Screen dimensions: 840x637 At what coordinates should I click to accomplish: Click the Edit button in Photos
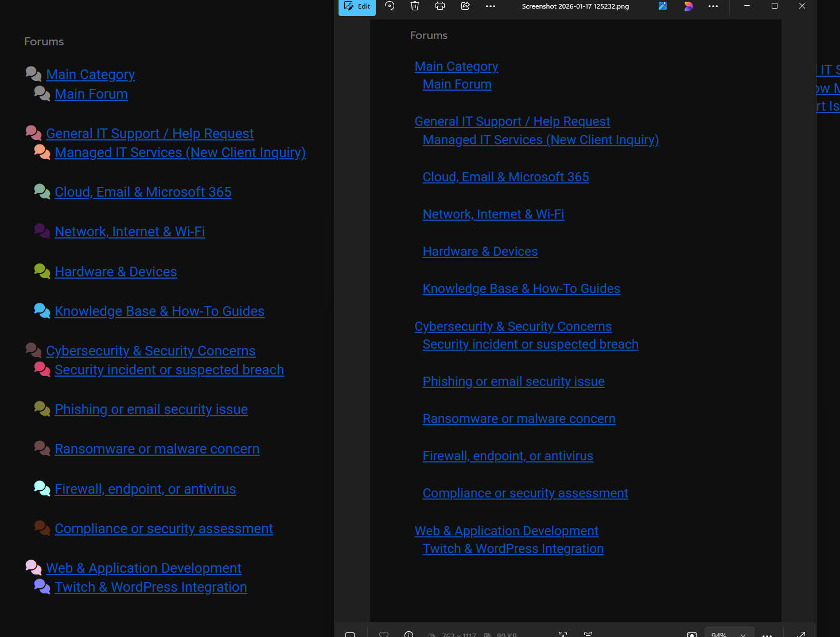tap(357, 6)
